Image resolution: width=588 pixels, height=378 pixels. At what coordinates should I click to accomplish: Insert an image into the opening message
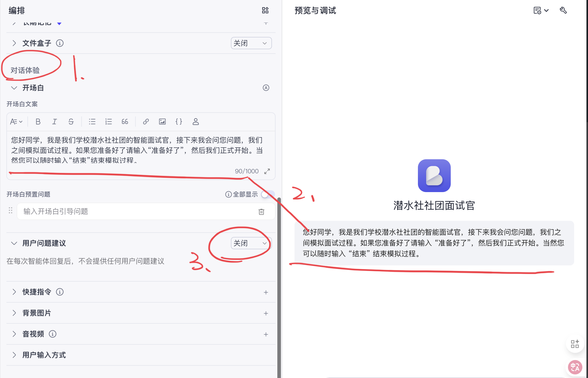pos(162,122)
